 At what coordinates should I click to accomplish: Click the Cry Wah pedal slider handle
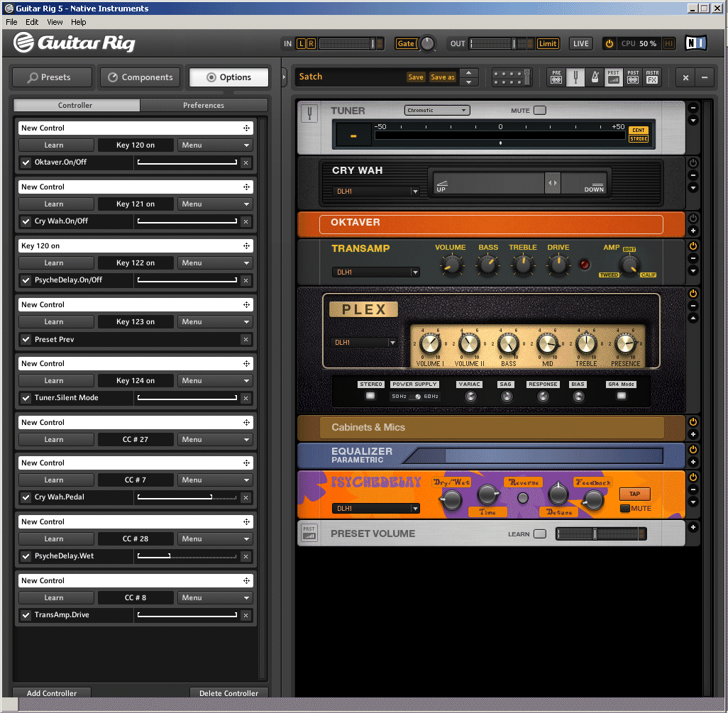point(553,183)
